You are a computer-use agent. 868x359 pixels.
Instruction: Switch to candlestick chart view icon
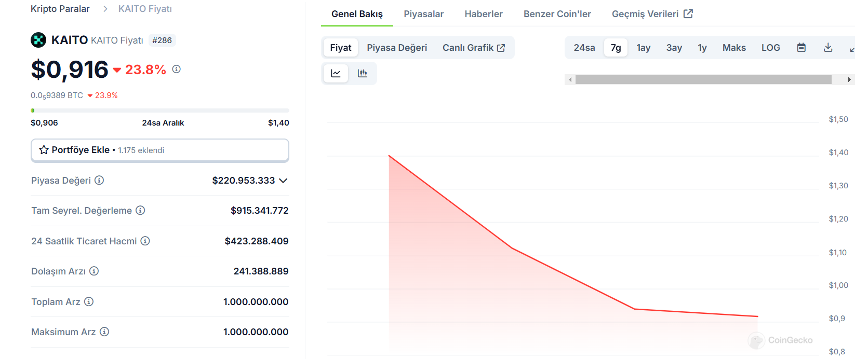point(363,73)
